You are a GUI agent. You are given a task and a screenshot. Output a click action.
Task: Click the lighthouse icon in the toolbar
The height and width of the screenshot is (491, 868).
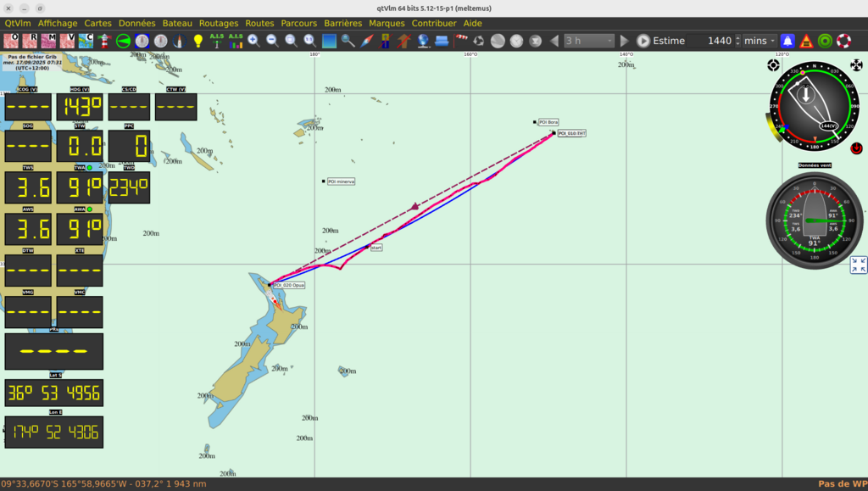coord(179,41)
